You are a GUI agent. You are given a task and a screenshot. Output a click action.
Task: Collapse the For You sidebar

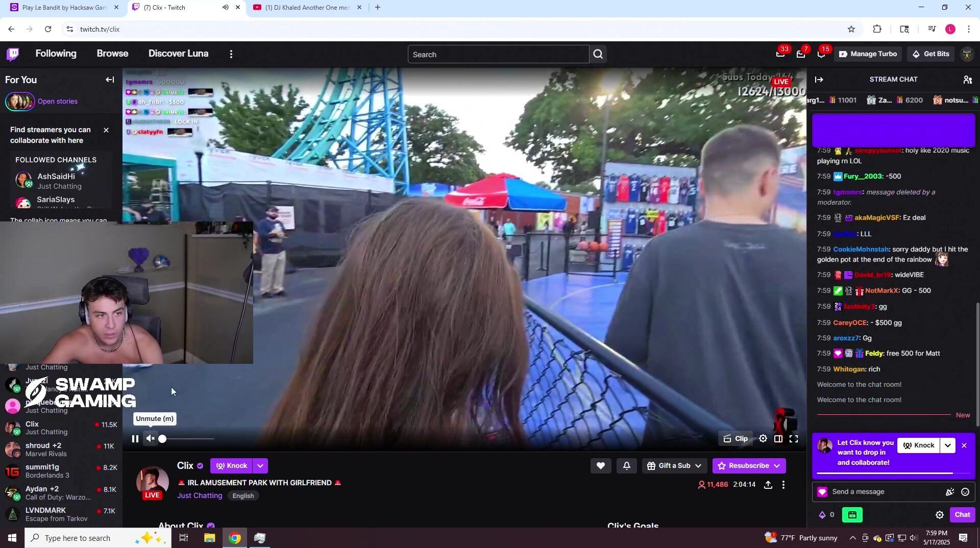pyautogui.click(x=110, y=80)
